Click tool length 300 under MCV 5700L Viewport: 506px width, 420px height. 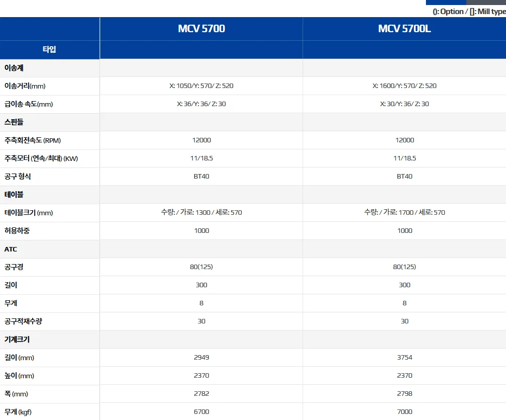(x=404, y=285)
